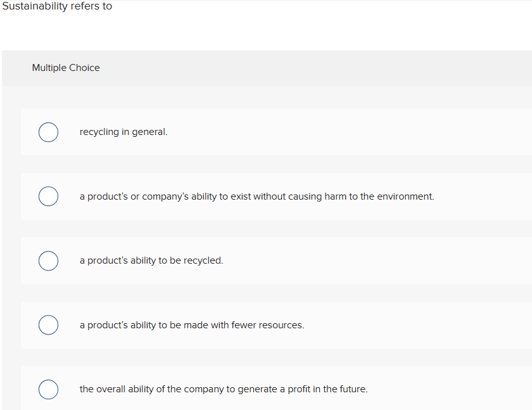This screenshot has width=532, height=410.
Task: Click the answer text 'a product's ability to be recycled'
Action: tap(151, 260)
